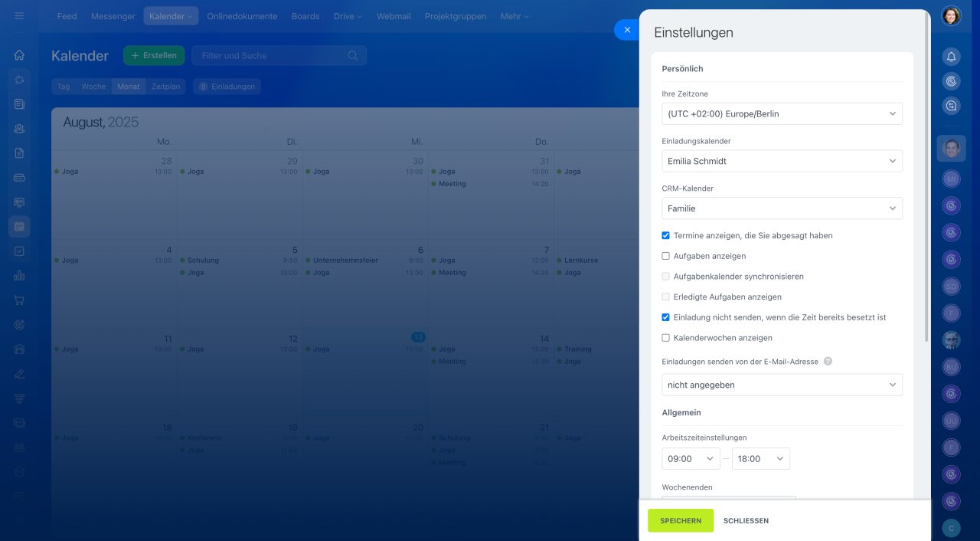The height and width of the screenshot is (541, 980).
Task: Open the calendar icon in left sidebar
Action: click(x=19, y=226)
